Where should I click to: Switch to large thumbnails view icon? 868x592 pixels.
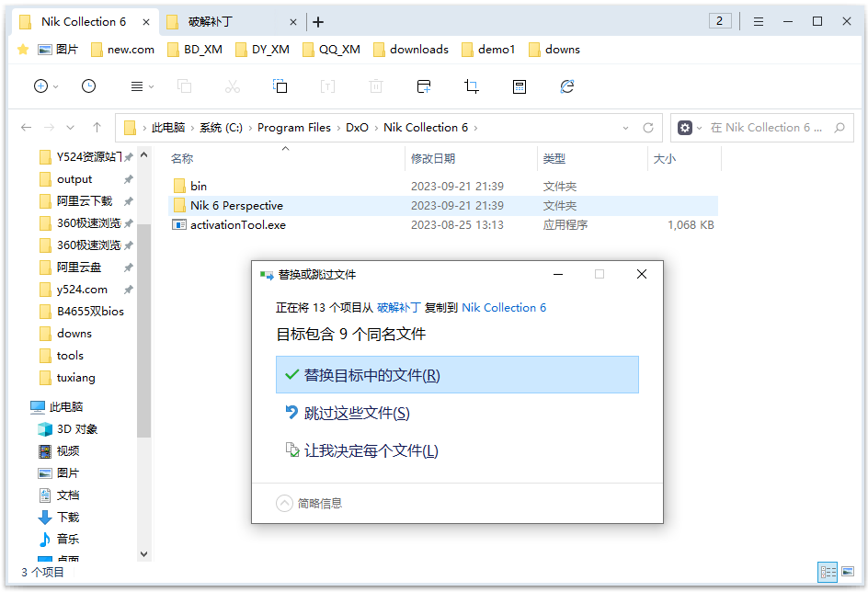pos(848,572)
